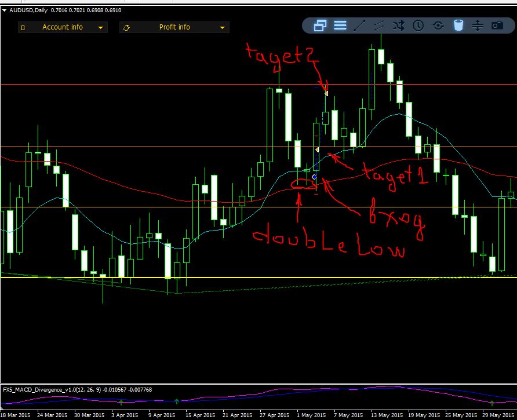Select the topmost red horizontal line
This screenshot has height=420, width=517.
click(258, 85)
